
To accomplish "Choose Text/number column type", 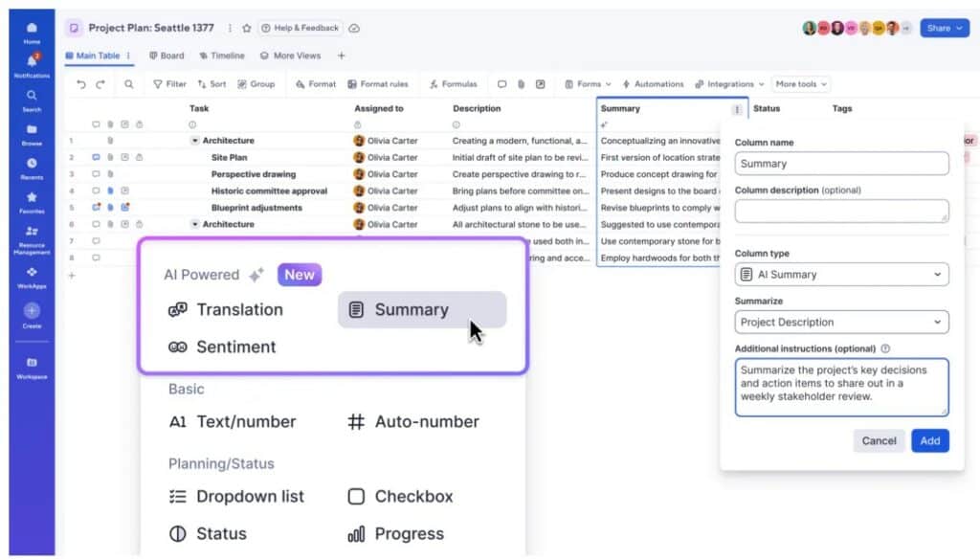I will (232, 422).
